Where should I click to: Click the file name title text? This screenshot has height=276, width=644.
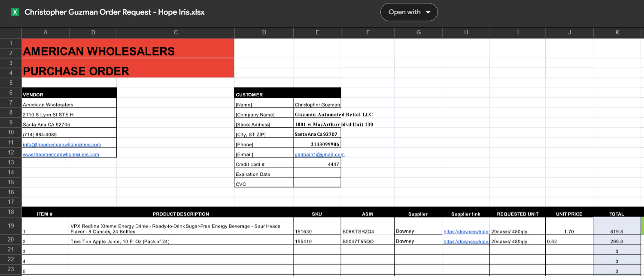pyautogui.click(x=115, y=12)
